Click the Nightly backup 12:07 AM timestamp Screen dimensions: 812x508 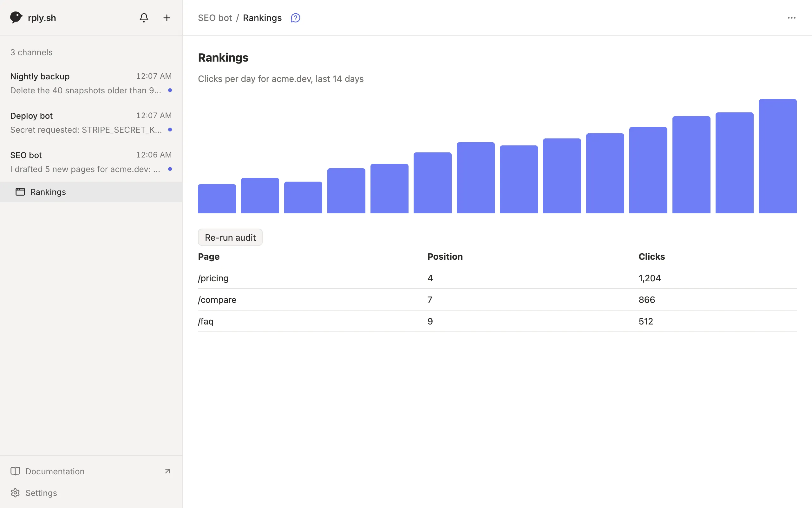tap(154, 76)
